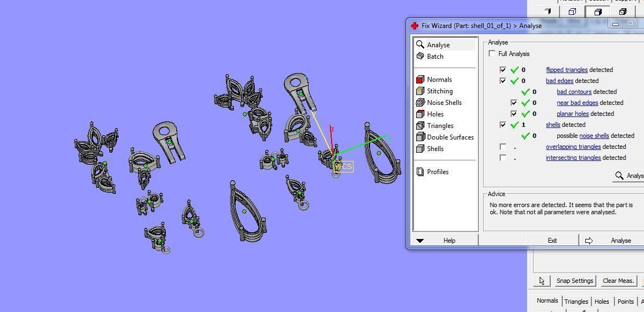
Task: Click the magnifier Analyse button
Action: pyautogui.click(x=629, y=176)
